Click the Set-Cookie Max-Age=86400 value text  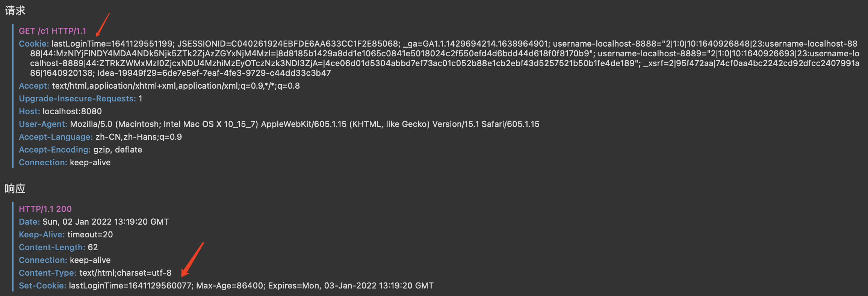pyautogui.click(x=229, y=285)
